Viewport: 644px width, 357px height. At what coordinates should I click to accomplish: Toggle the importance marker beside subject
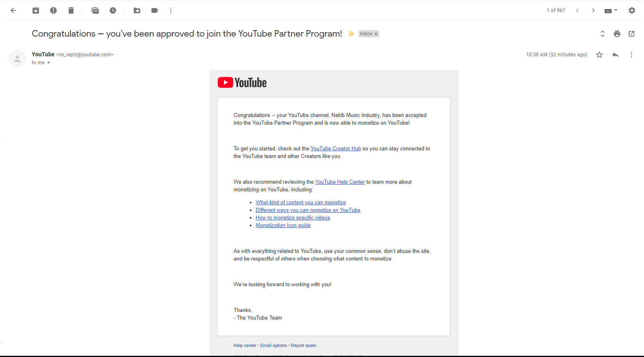pyautogui.click(x=351, y=34)
